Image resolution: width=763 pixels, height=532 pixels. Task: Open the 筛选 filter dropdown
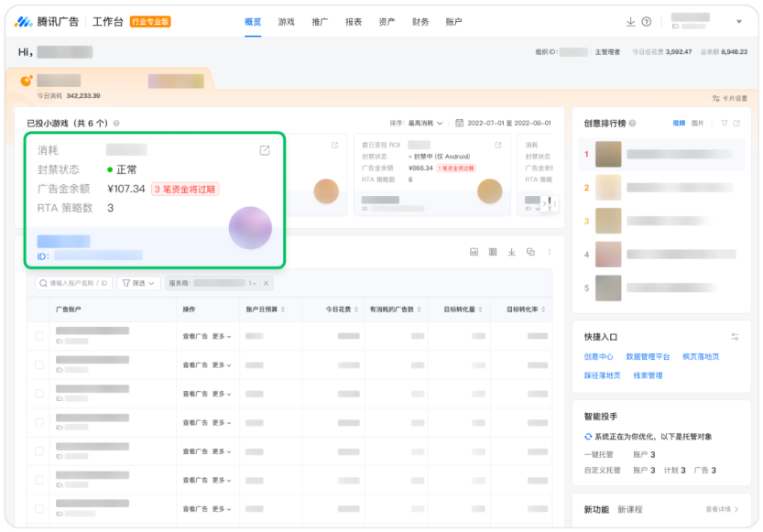[138, 283]
